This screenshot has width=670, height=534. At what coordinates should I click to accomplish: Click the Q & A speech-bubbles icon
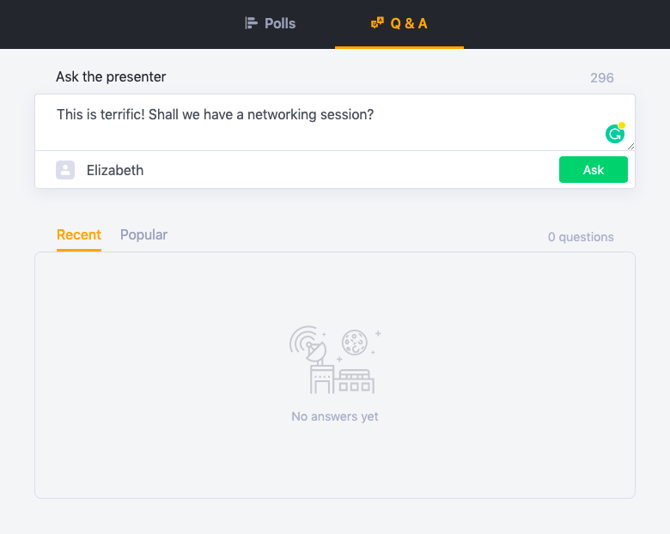click(x=377, y=23)
